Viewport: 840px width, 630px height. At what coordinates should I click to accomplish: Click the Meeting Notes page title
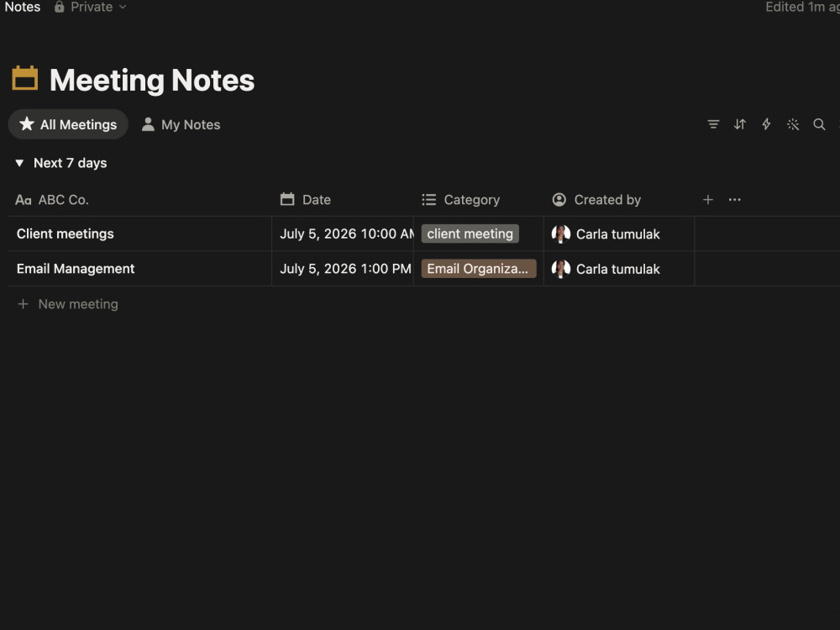click(x=152, y=81)
